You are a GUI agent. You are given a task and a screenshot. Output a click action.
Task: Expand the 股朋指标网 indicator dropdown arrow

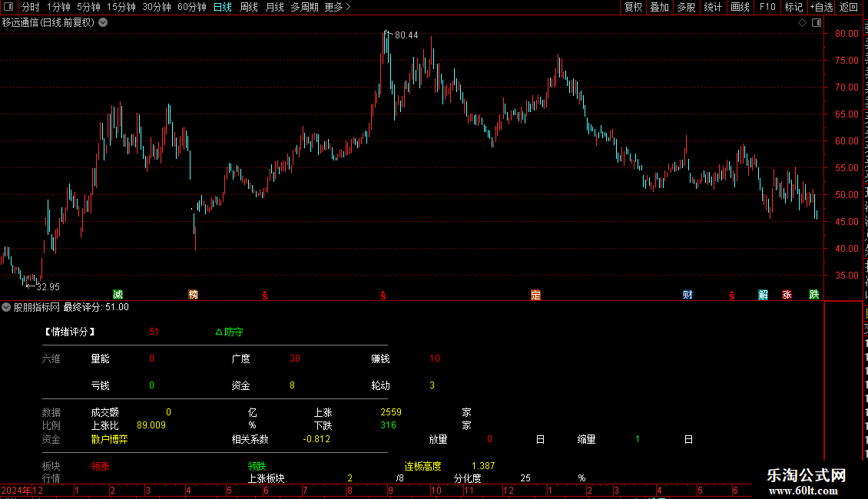tap(6, 307)
